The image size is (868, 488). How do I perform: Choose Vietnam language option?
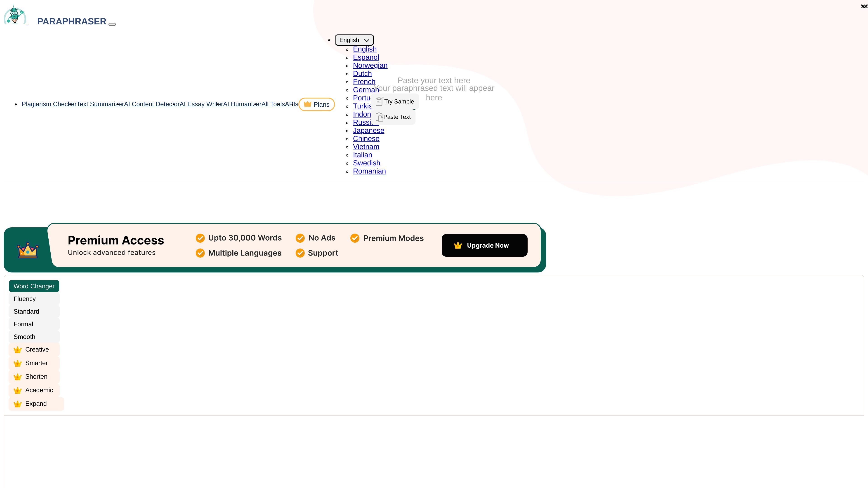tap(366, 146)
